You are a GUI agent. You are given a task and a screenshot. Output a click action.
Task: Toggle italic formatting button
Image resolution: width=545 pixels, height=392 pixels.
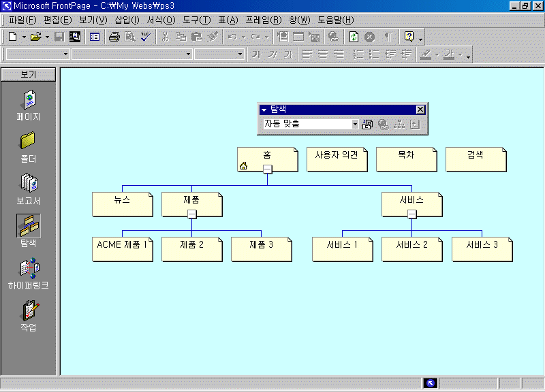pos(272,54)
